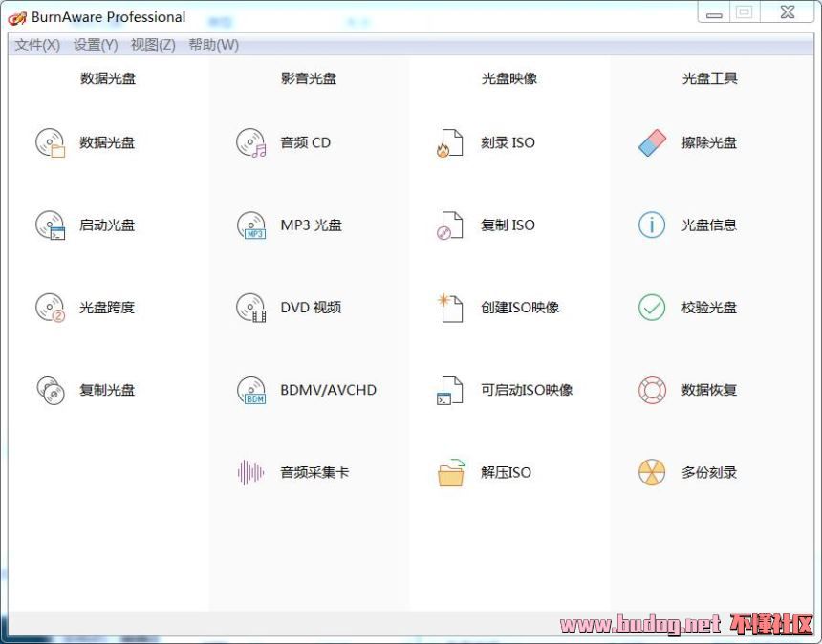Open the 数据恢复 lifebuoy icon

652,391
